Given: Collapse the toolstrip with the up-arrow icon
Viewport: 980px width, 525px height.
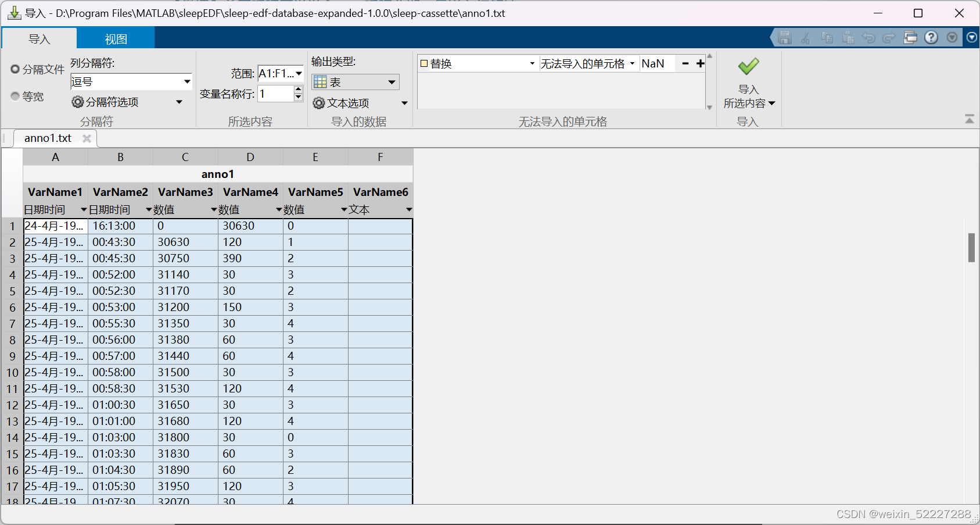Looking at the screenshot, I should tap(970, 119).
